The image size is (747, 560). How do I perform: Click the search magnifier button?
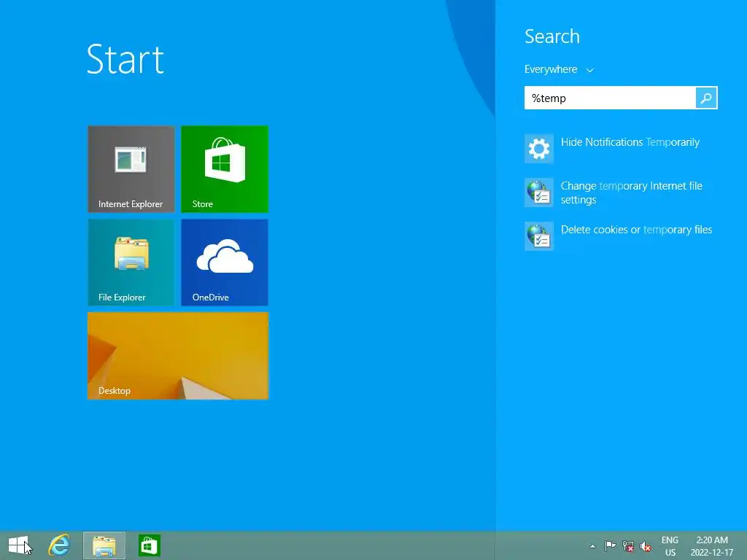(x=706, y=98)
